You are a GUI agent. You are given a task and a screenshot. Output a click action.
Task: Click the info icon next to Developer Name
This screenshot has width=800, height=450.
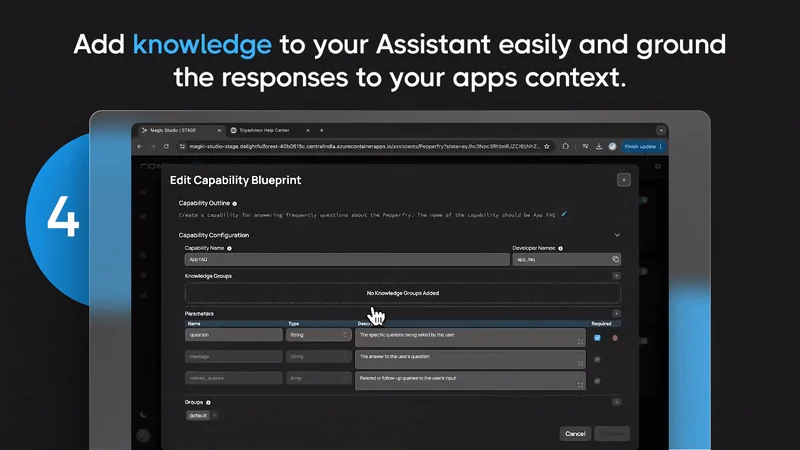(560, 248)
